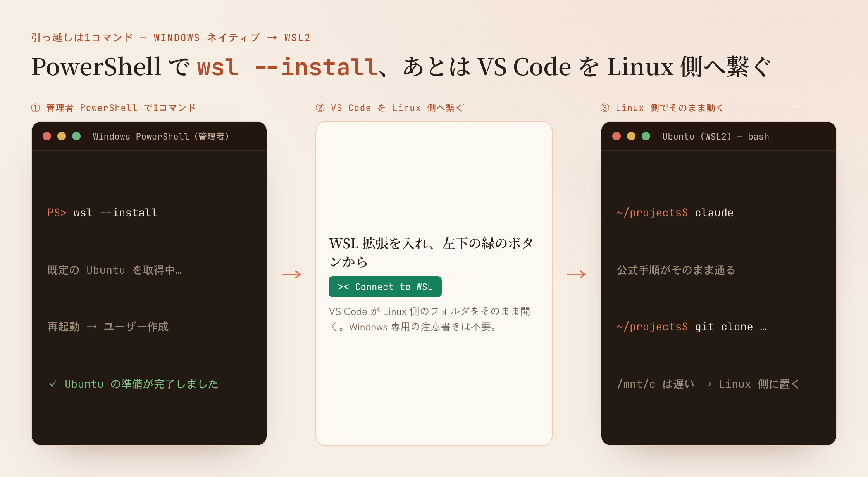Click the yellow dot in the Ubuntu bash window
868x477 pixels.
pyautogui.click(x=631, y=136)
